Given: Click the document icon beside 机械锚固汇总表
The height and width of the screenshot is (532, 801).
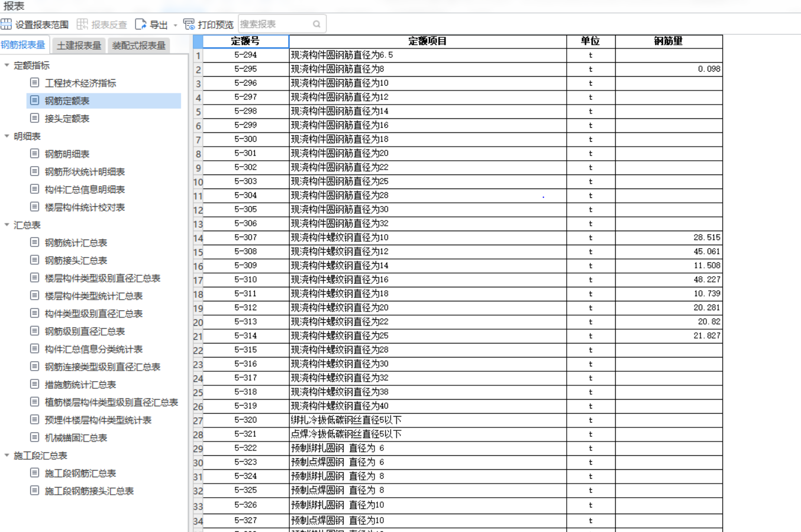Looking at the screenshot, I should coord(35,437).
